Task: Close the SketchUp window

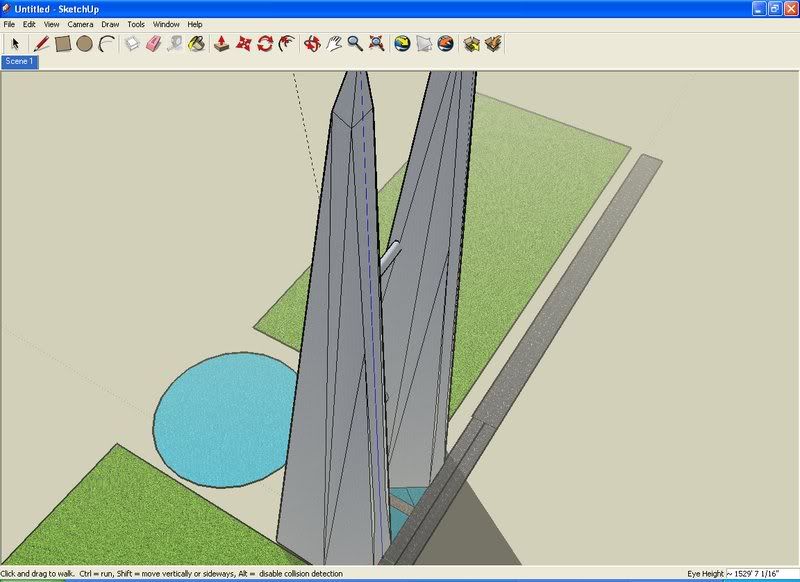Action: [x=791, y=9]
